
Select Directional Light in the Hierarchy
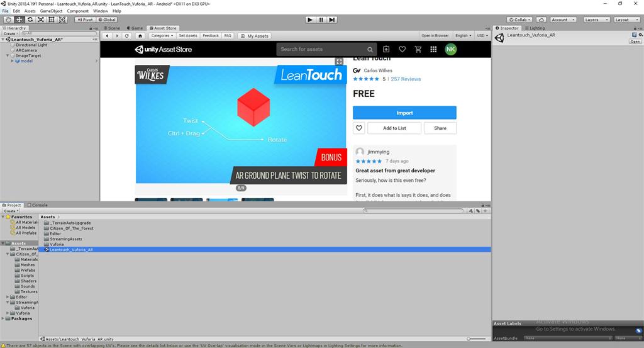click(31, 45)
